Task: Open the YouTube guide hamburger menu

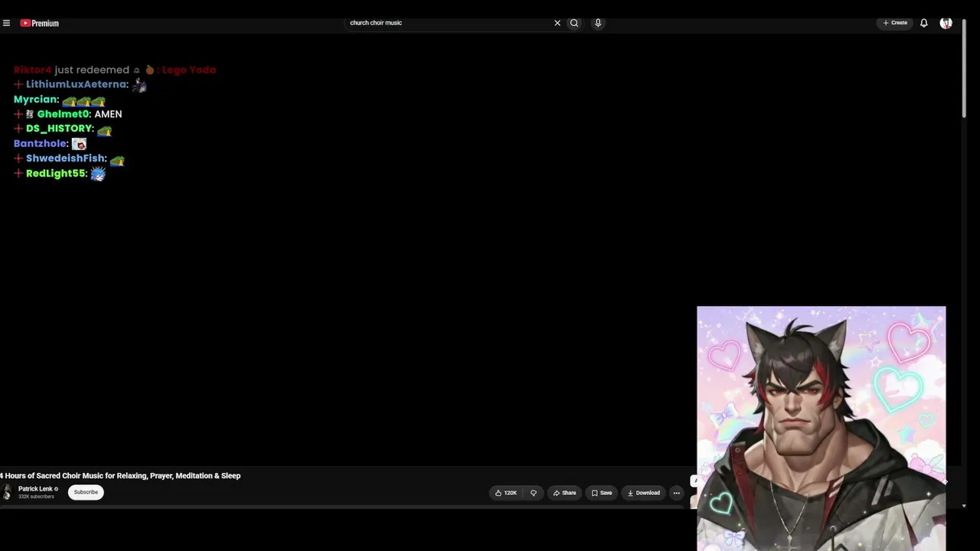Action: [6, 23]
